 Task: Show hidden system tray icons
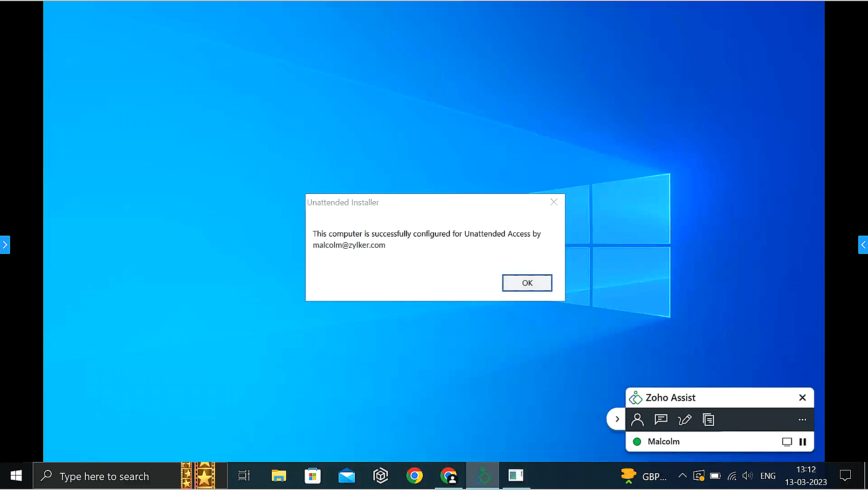682,476
